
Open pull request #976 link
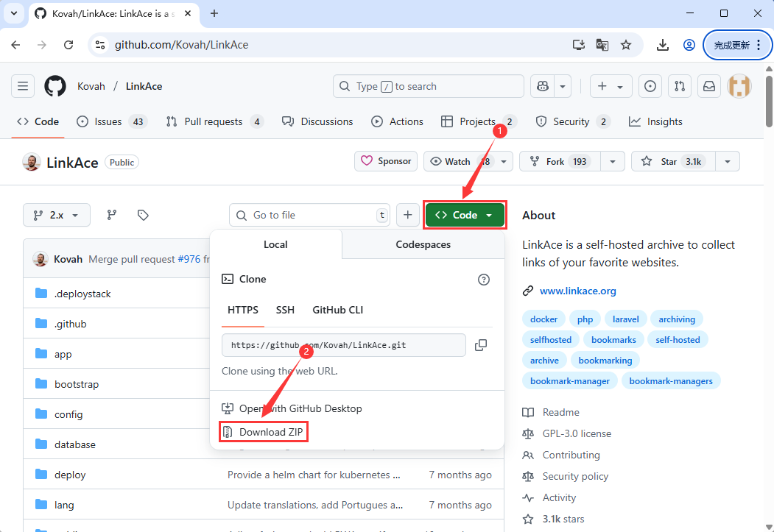pyautogui.click(x=189, y=259)
